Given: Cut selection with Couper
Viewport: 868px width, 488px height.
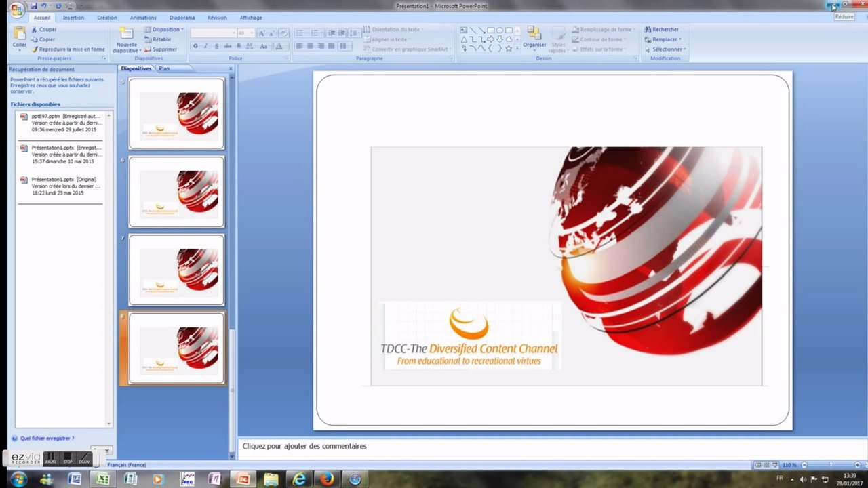Looking at the screenshot, I should coord(44,30).
